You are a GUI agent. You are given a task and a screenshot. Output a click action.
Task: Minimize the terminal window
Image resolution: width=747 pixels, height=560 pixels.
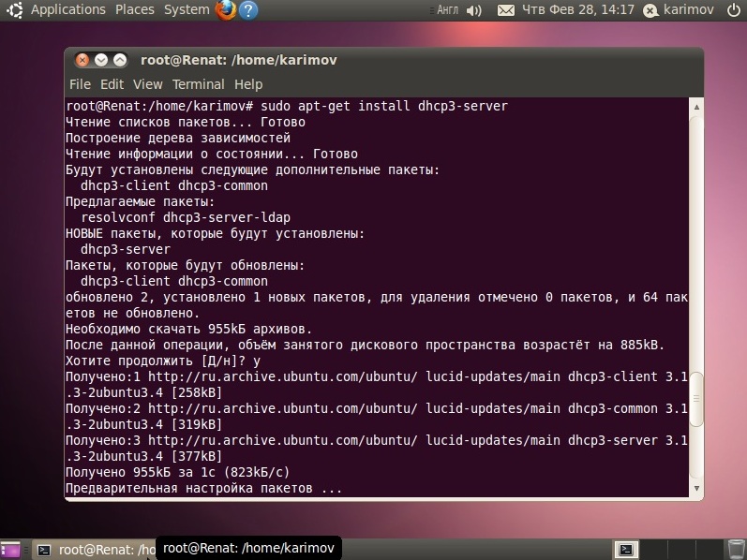point(101,60)
